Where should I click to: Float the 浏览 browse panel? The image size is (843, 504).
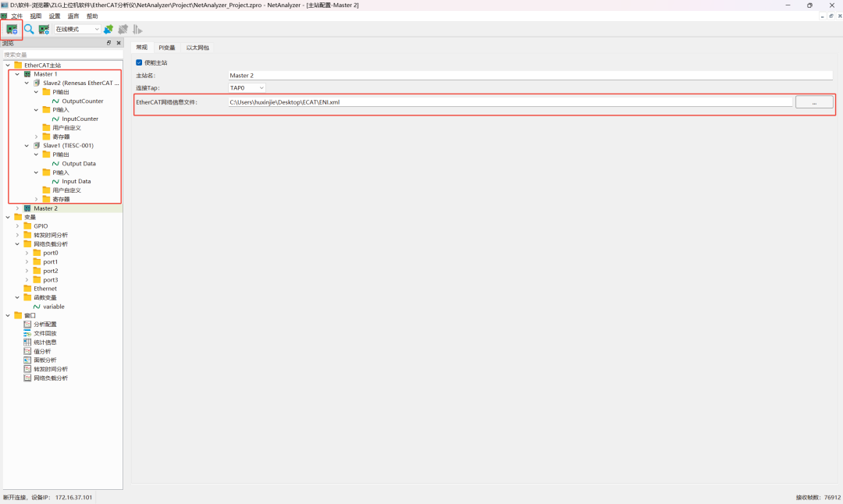(108, 43)
